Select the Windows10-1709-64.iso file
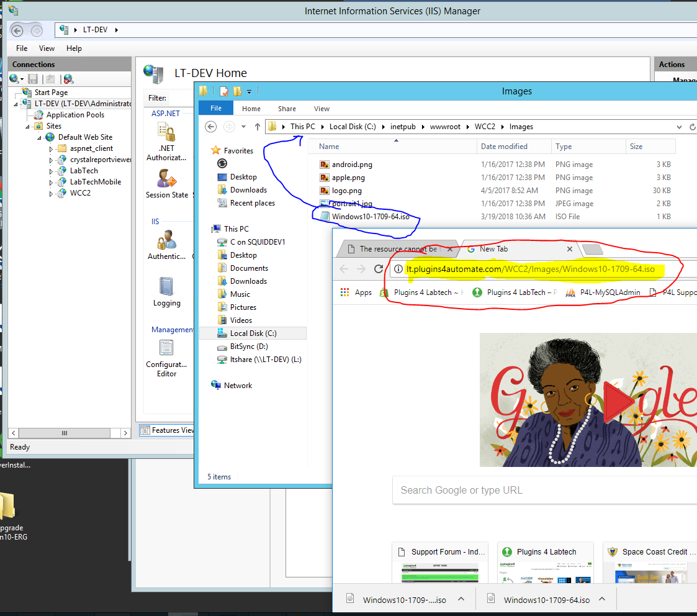 (370, 217)
